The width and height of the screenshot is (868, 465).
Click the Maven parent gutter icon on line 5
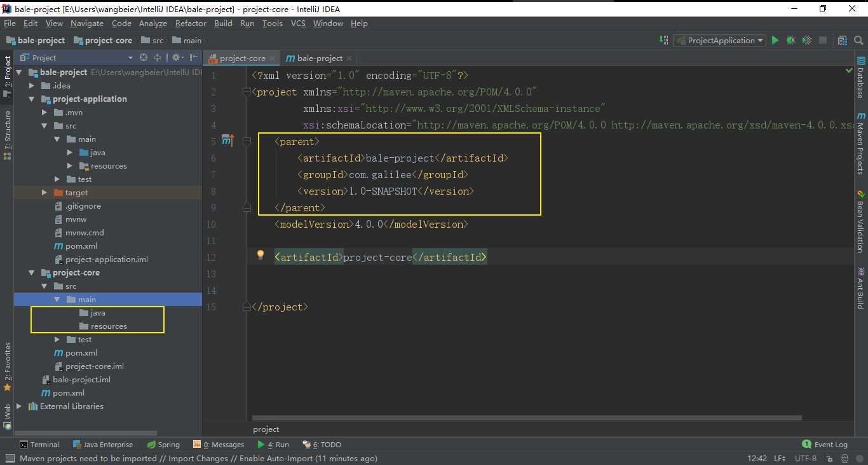pos(227,141)
